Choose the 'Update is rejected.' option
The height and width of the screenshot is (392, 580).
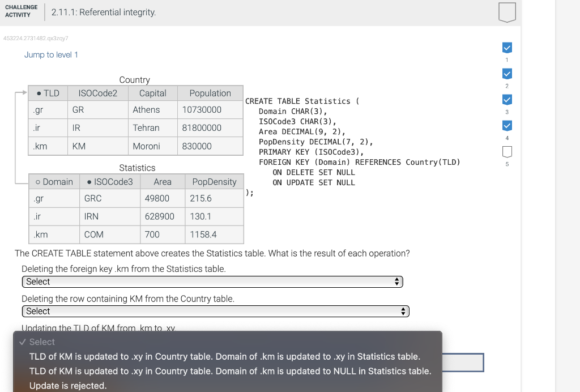[68, 386]
